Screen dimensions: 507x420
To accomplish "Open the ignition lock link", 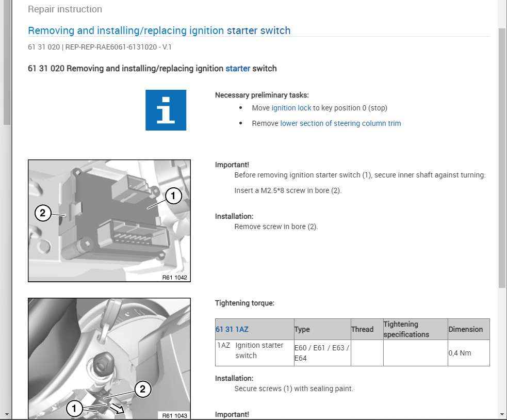I will 291,108.
